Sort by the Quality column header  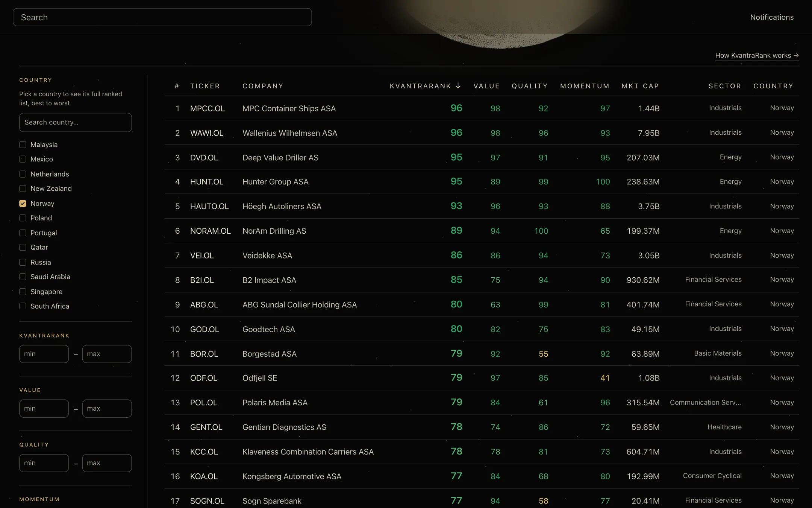(x=530, y=86)
